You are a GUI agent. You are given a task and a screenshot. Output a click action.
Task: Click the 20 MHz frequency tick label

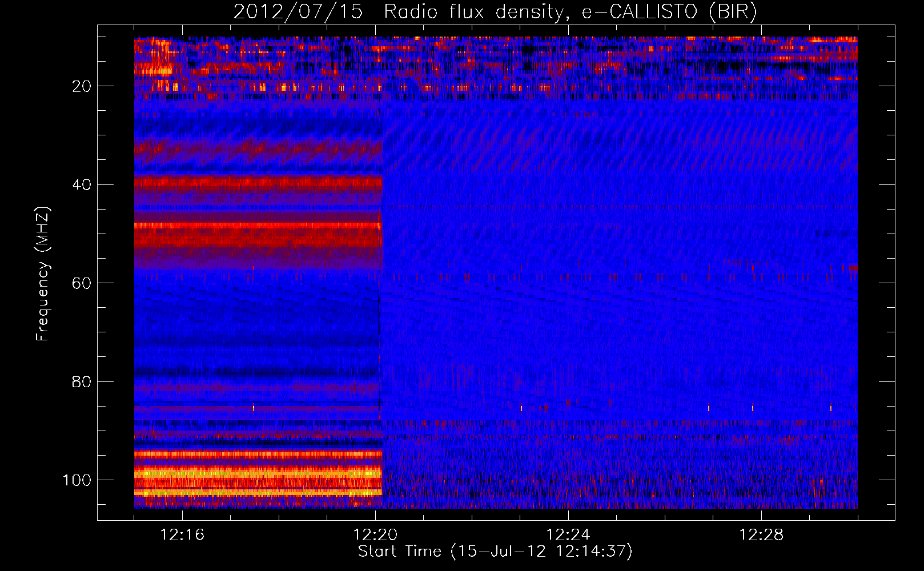click(82, 86)
